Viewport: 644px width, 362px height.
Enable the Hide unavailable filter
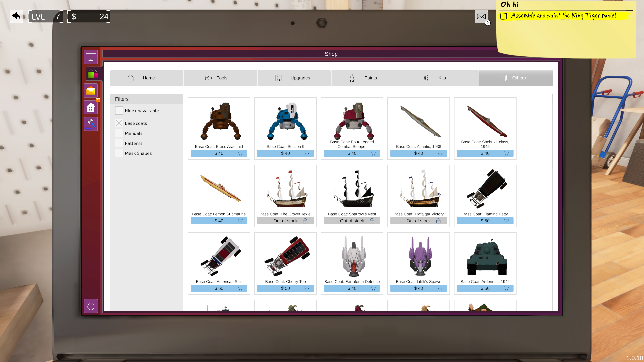[x=119, y=110]
